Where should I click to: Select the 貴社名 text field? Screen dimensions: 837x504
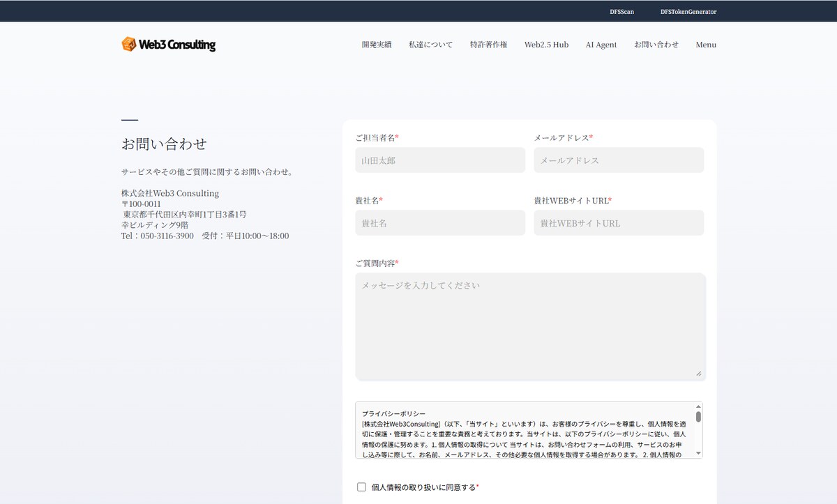[440, 223]
